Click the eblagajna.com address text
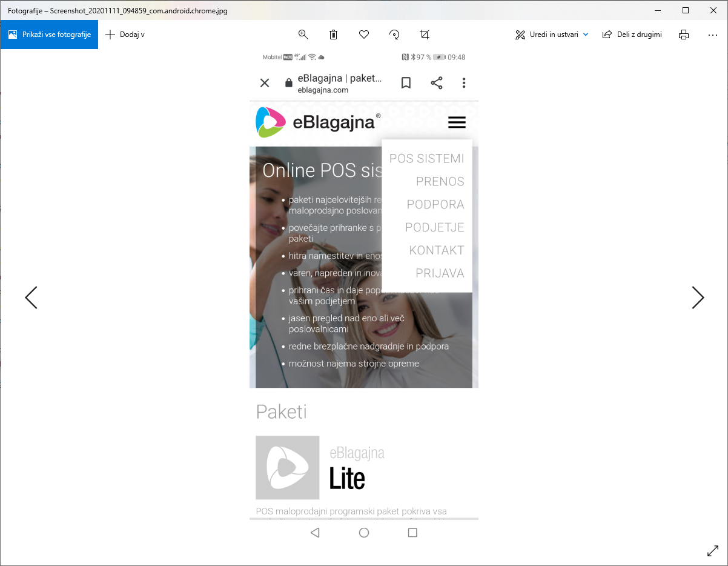728x566 pixels. [323, 90]
